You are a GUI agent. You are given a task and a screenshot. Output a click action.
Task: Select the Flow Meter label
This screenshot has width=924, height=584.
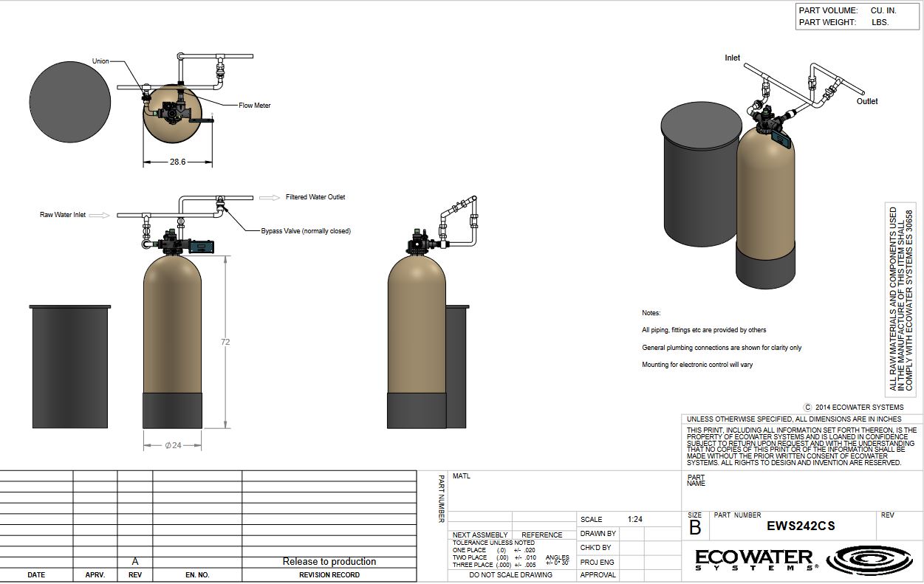(x=255, y=106)
